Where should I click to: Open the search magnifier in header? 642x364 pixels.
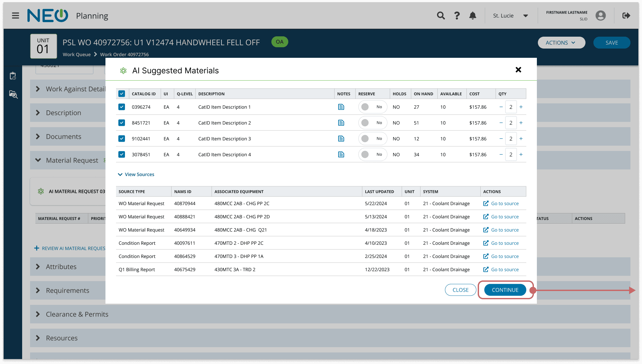441,16
